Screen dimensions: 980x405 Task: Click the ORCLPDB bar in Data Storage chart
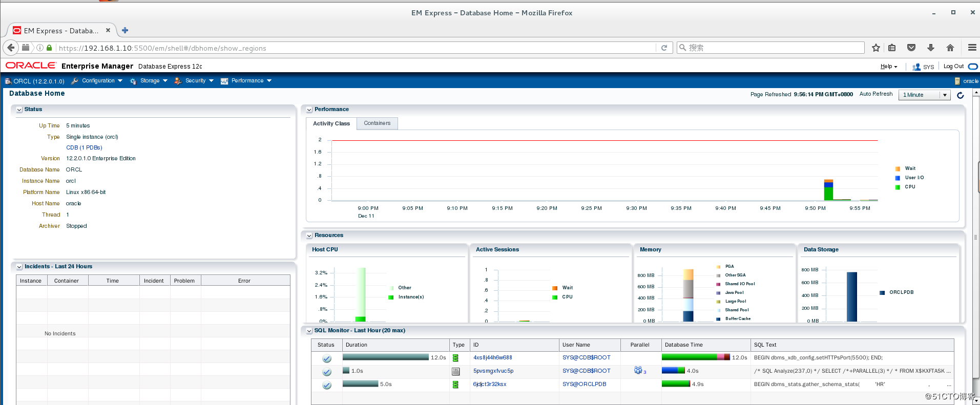[x=852, y=297]
